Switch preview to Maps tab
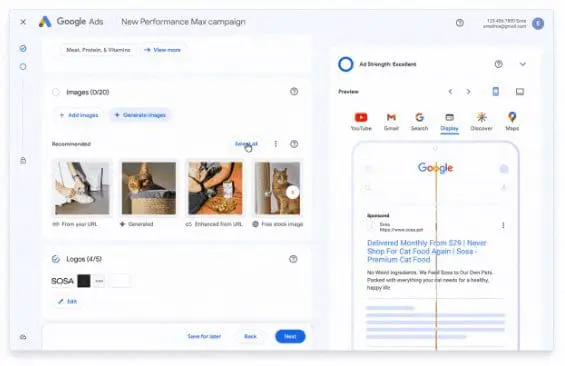Screen dimensions: 565x366 [x=512, y=121]
